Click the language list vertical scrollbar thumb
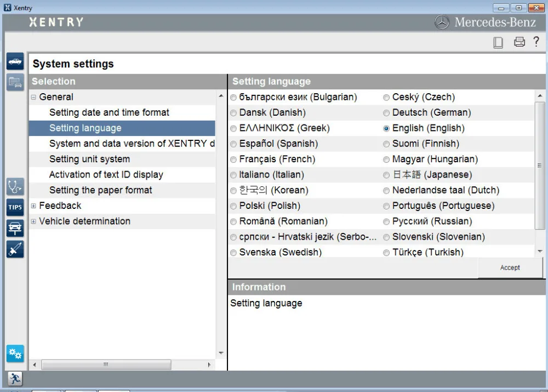548x392 pixels. [540, 166]
